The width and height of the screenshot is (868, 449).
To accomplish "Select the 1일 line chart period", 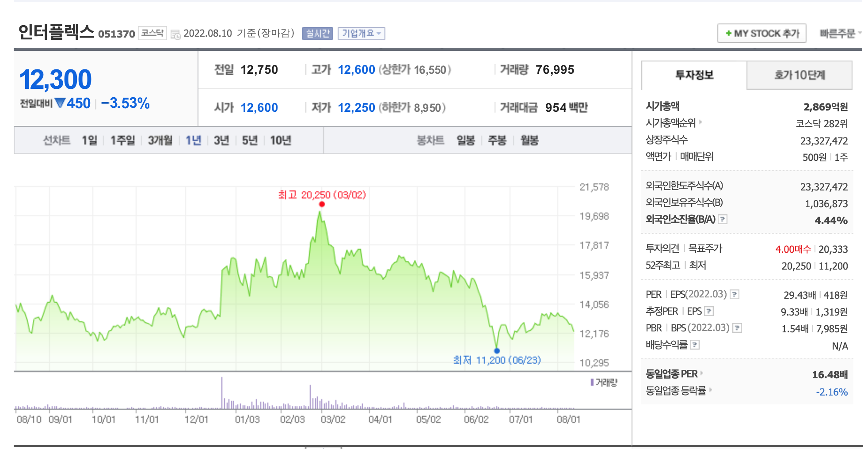I will pos(89,141).
